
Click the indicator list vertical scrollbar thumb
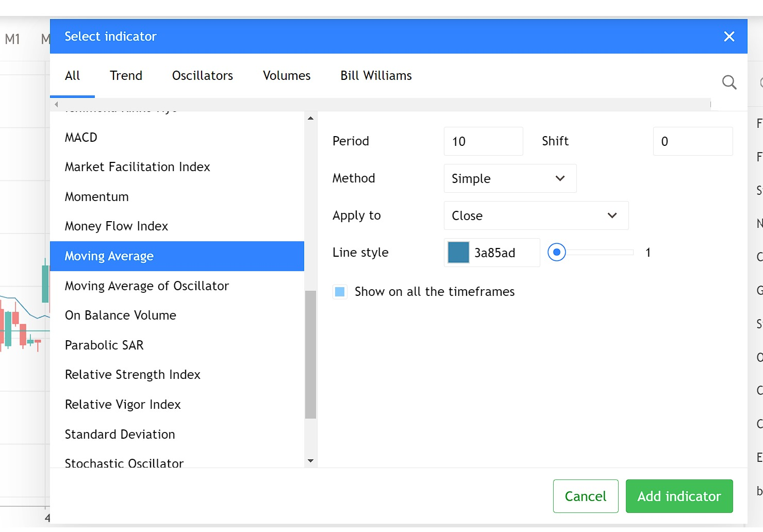click(x=310, y=355)
